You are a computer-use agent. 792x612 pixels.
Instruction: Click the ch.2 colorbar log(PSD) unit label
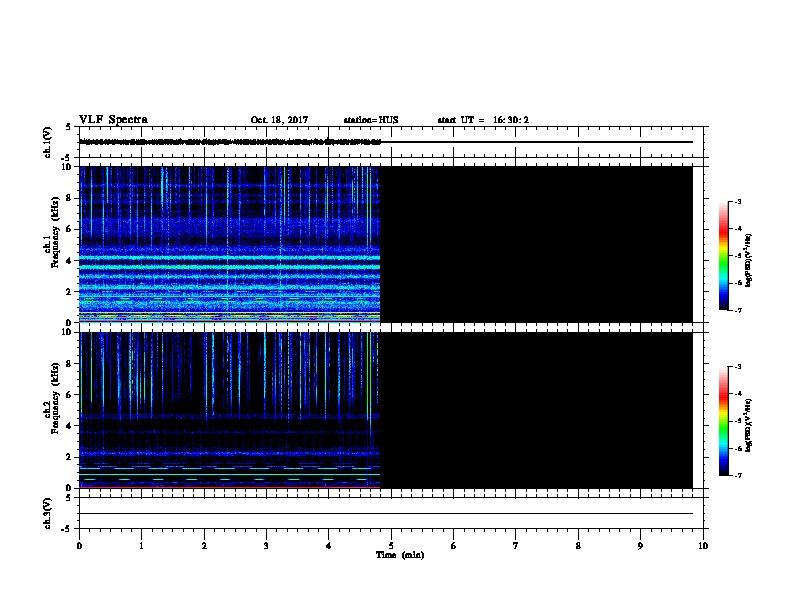(x=748, y=425)
